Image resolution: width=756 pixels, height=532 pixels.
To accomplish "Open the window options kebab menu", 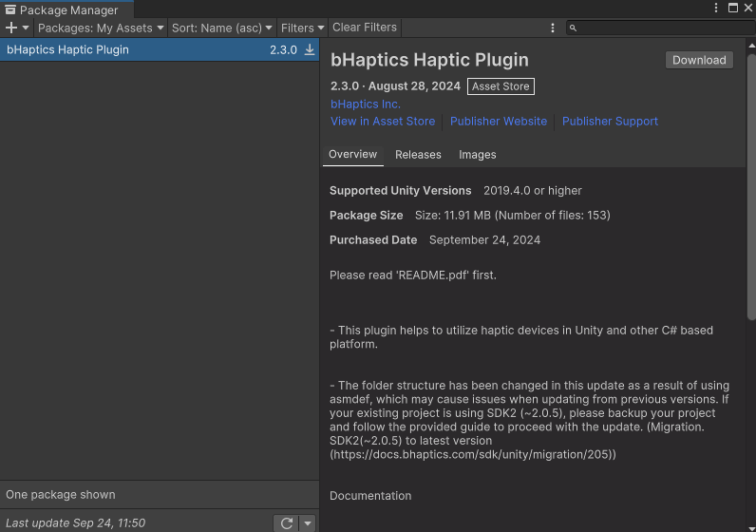I will pyautogui.click(x=716, y=8).
